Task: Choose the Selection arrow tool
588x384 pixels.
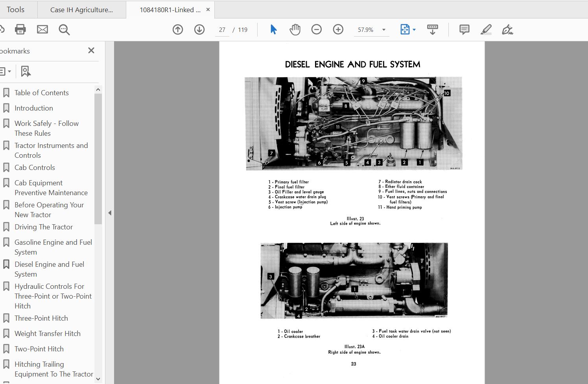Action: pos(273,30)
